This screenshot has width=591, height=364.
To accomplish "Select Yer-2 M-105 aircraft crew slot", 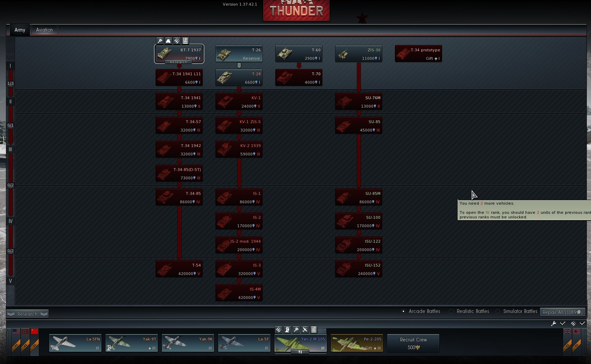I will pos(301,343).
